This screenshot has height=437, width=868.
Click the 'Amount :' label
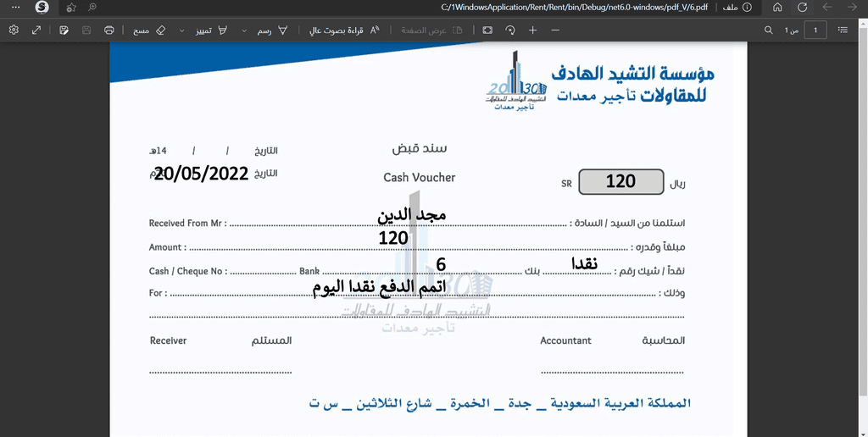point(168,247)
